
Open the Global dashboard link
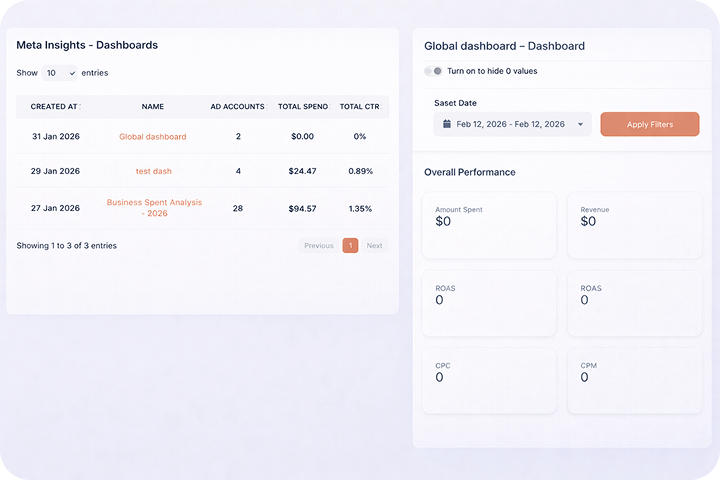pyautogui.click(x=152, y=137)
